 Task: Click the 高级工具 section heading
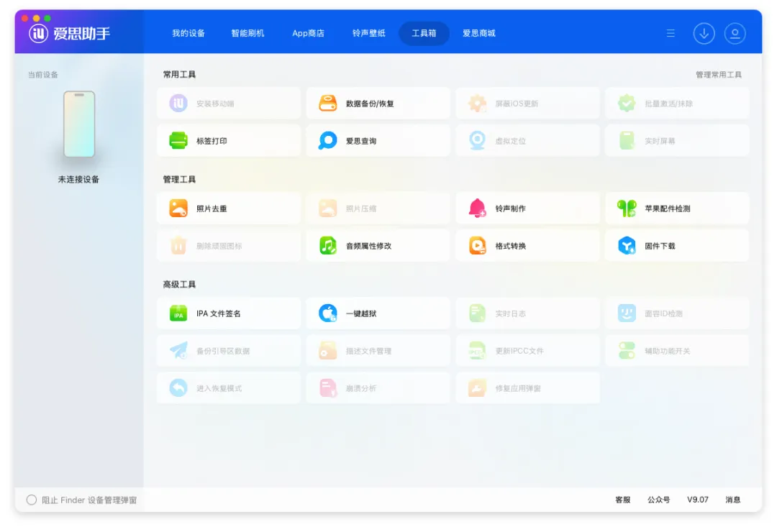179,284
